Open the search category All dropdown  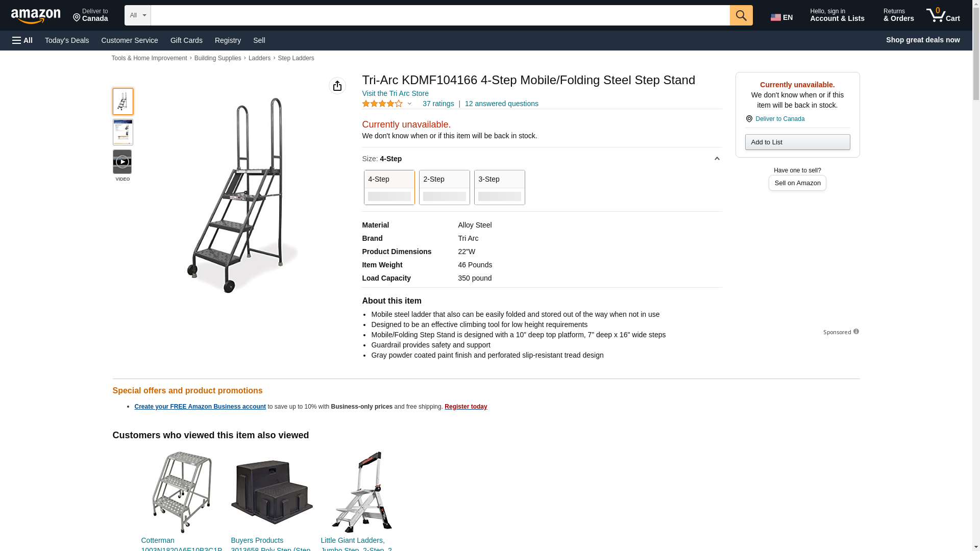[138, 15]
